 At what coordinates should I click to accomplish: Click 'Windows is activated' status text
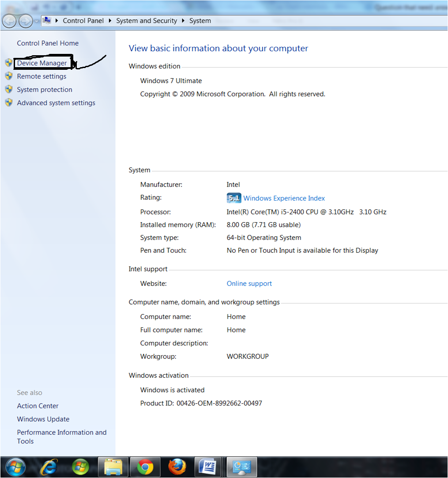[173, 390]
